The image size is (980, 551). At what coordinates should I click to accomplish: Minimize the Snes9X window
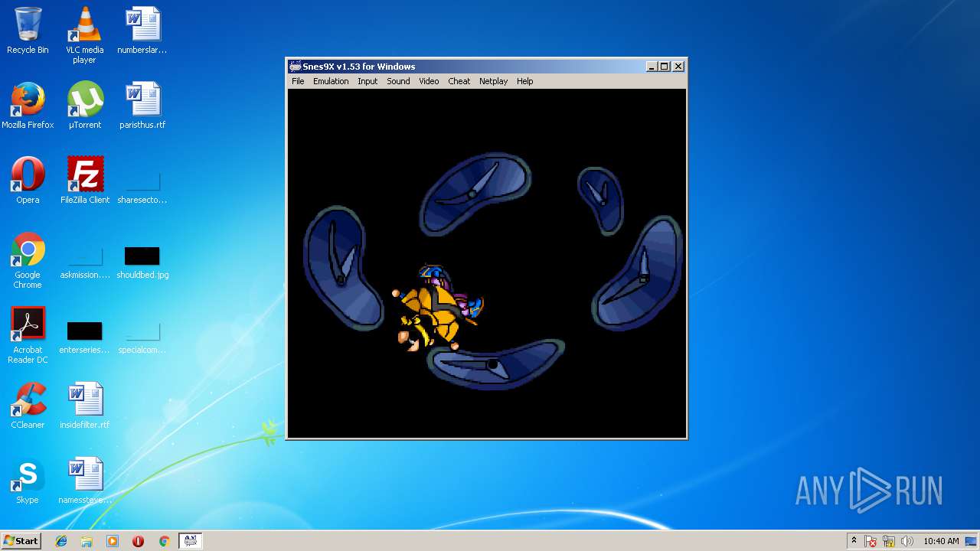coord(652,67)
